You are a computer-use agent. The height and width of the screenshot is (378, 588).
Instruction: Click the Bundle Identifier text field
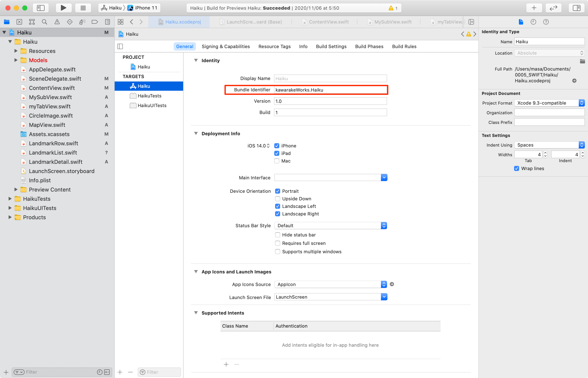[x=330, y=90]
